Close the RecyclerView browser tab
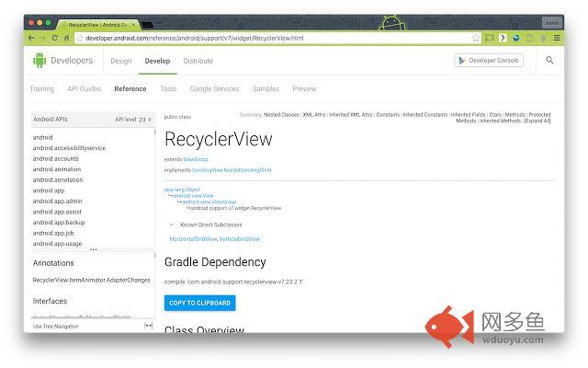The image size is (588, 368). 134,25
